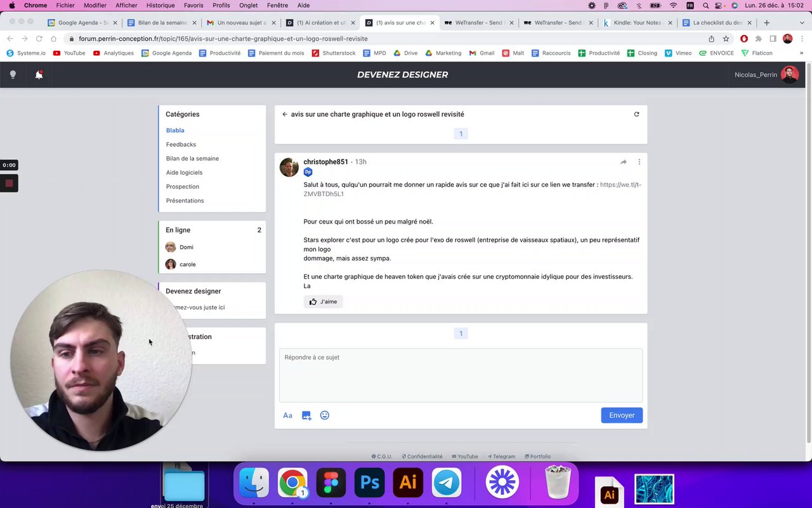812x508 pixels.
Task: Go back with the topic arrow icon
Action: coord(285,114)
